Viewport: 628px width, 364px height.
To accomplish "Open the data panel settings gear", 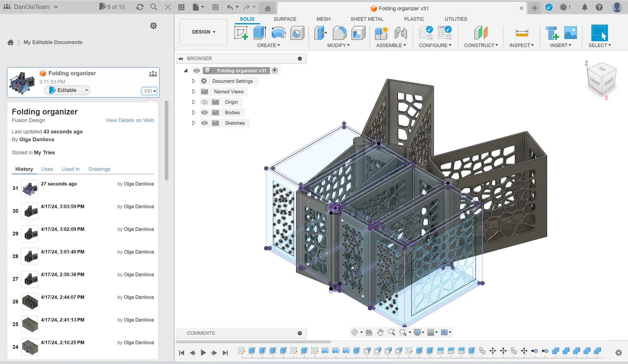I will click(154, 26).
